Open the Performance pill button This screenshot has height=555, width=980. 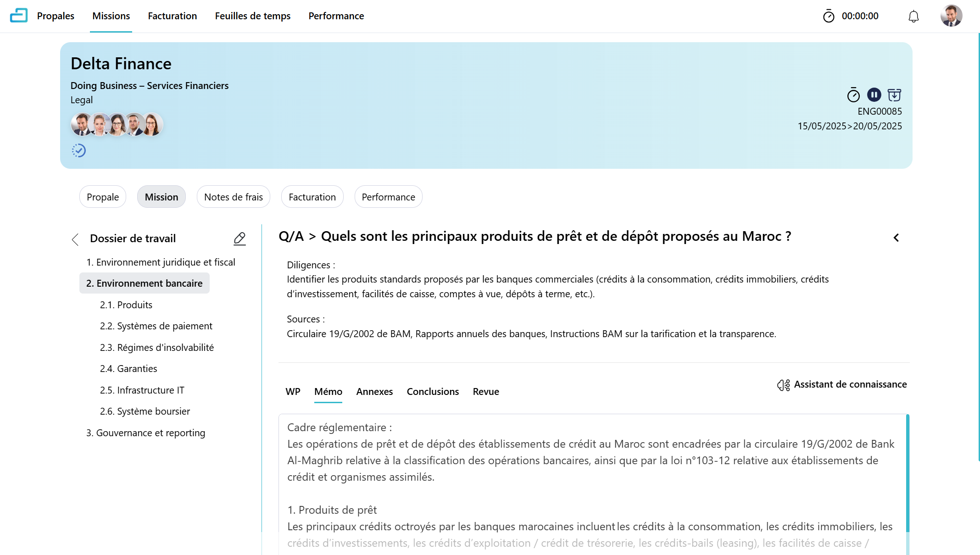[x=388, y=197]
